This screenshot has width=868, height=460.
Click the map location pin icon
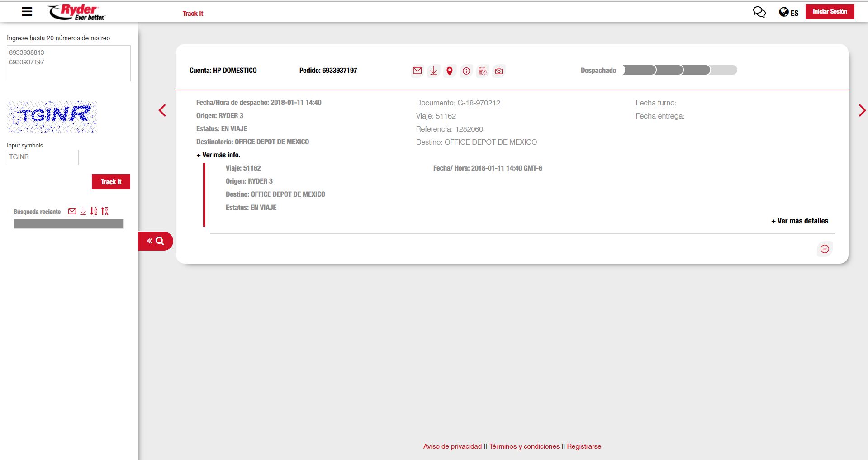(449, 71)
